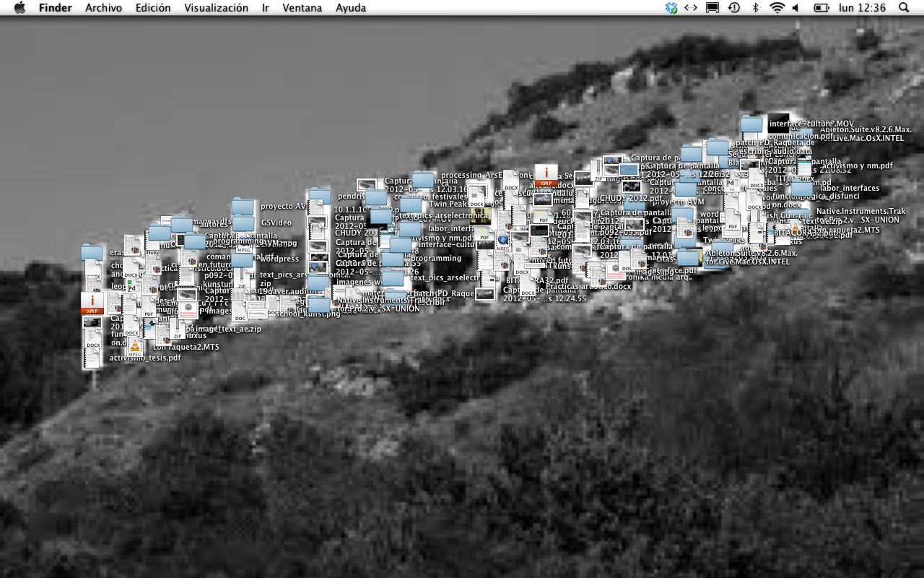924x578 pixels.
Task: Click the Bluetooth icon in menu bar
Action: pyautogui.click(x=756, y=8)
